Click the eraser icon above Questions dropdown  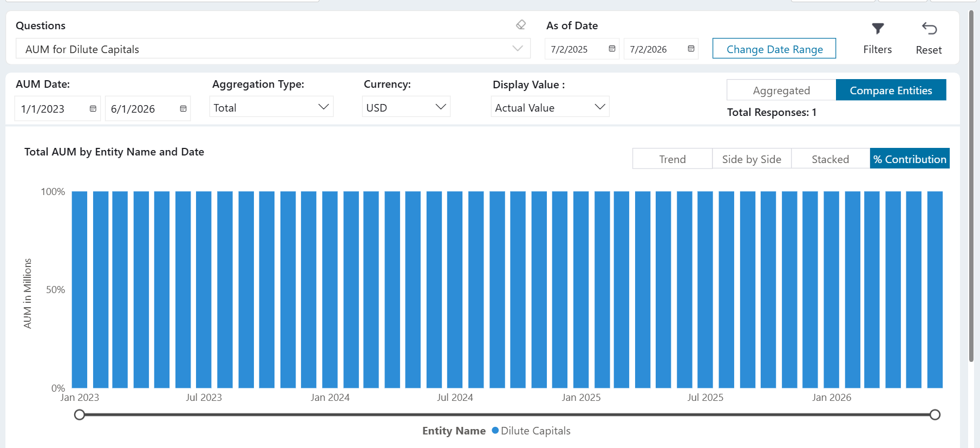[521, 25]
